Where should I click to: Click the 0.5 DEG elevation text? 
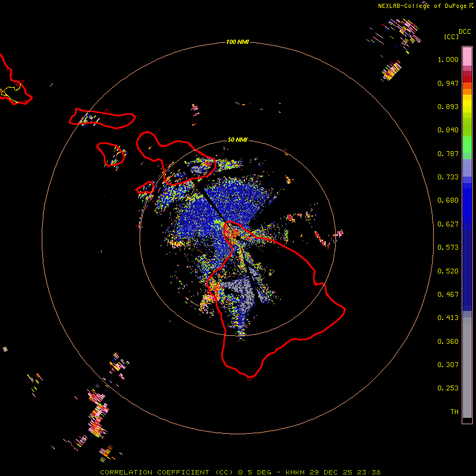click(x=255, y=472)
